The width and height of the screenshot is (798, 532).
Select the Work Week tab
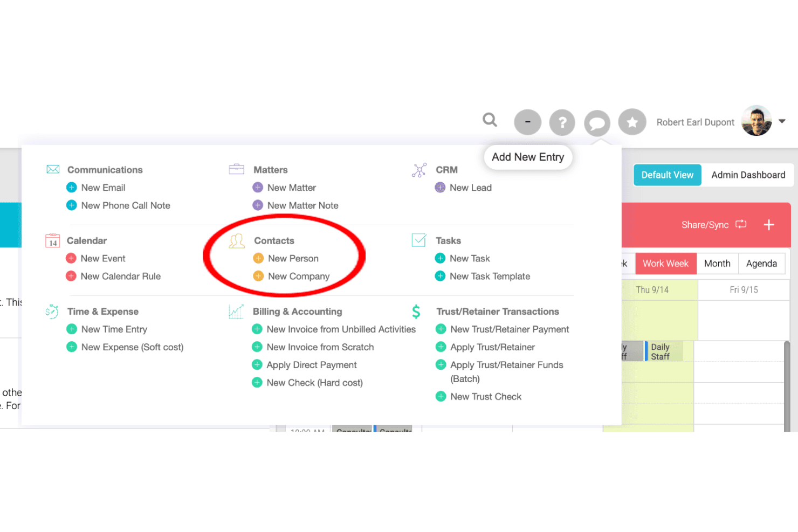[665, 264]
